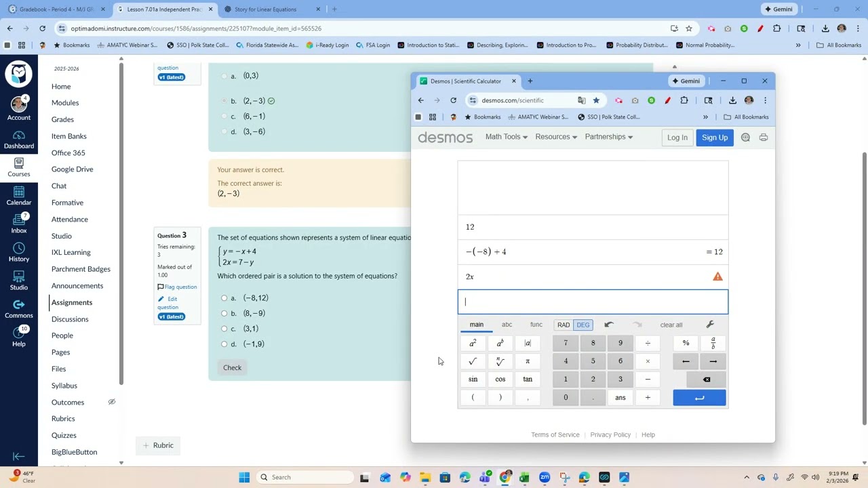This screenshot has height=488, width=868.
Task: Click the Desmos print icon
Action: (x=764, y=138)
